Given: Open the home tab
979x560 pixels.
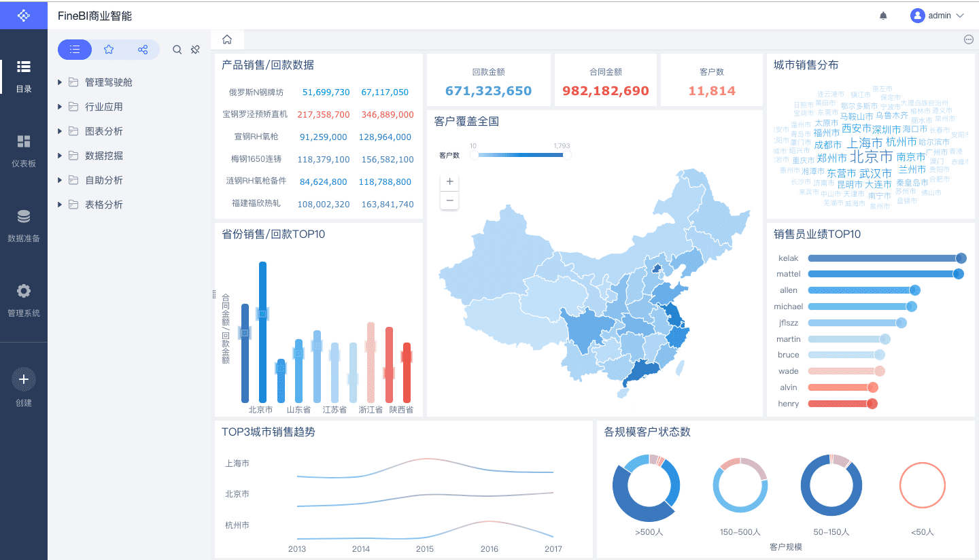Looking at the screenshot, I should pyautogui.click(x=227, y=39).
